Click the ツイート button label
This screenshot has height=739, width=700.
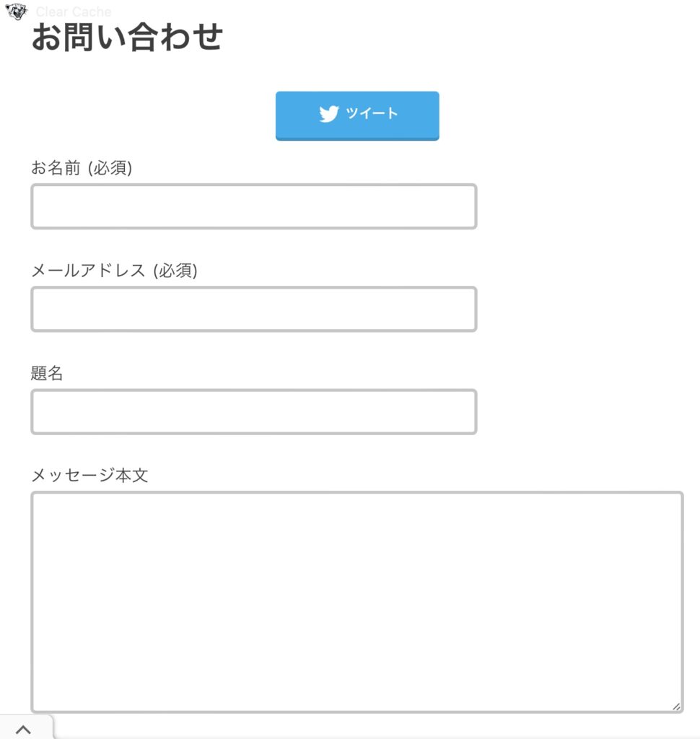pos(372,113)
